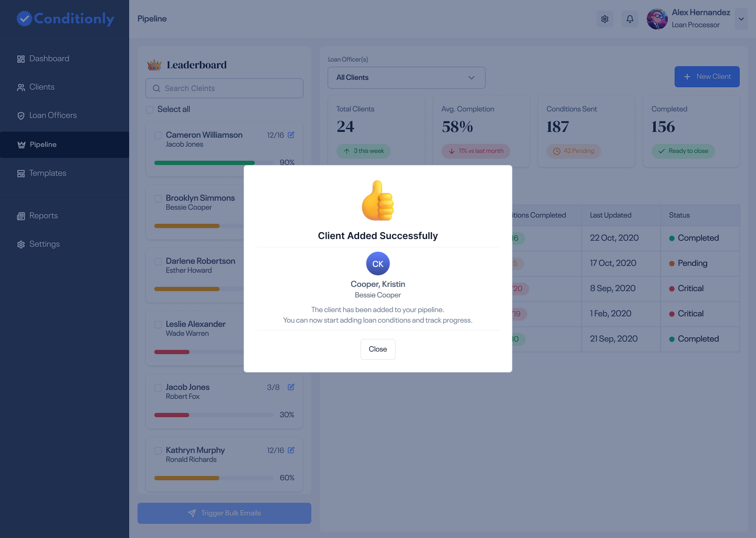
Task: Open the settings gear in the top bar
Action: pyautogui.click(x=604, y=19)
